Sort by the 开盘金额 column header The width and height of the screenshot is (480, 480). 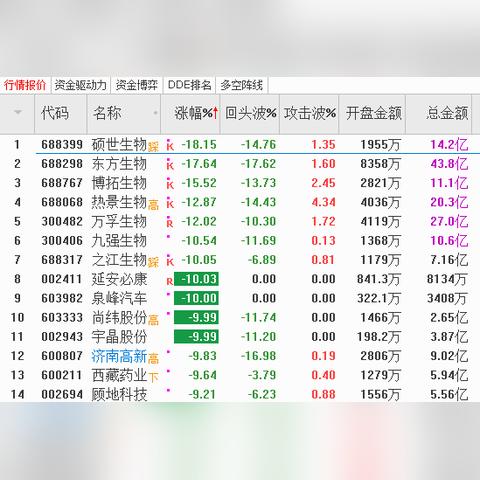(374, 113)
